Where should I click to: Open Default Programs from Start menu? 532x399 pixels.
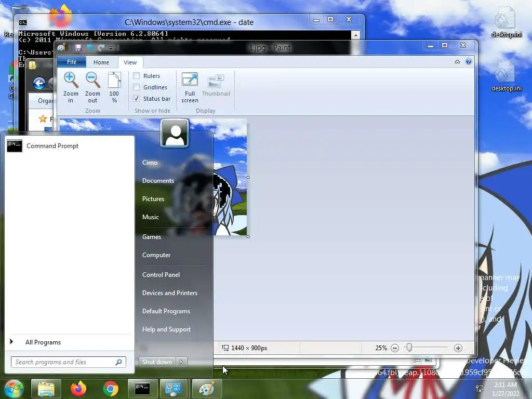pos(166,311)
